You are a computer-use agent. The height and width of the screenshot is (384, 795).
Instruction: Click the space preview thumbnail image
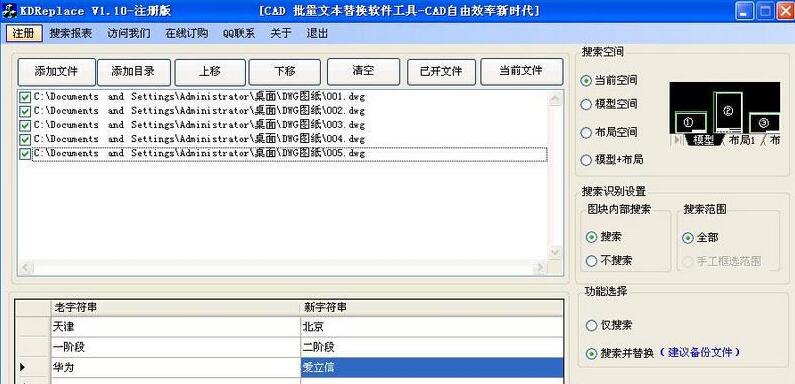(725, 114)
